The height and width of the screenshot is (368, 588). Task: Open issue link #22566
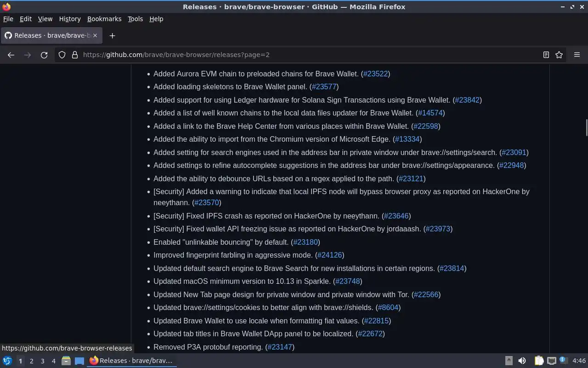click(426, 294)
